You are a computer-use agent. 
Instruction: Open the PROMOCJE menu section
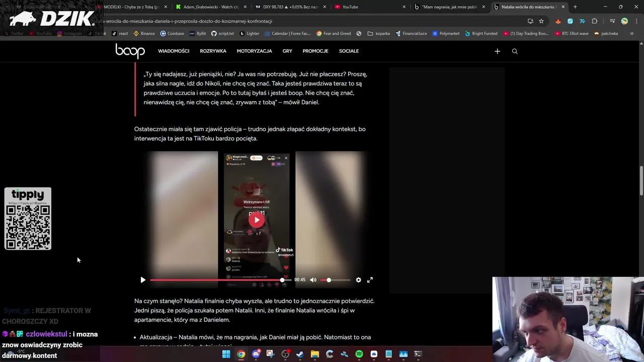(315, 51)
